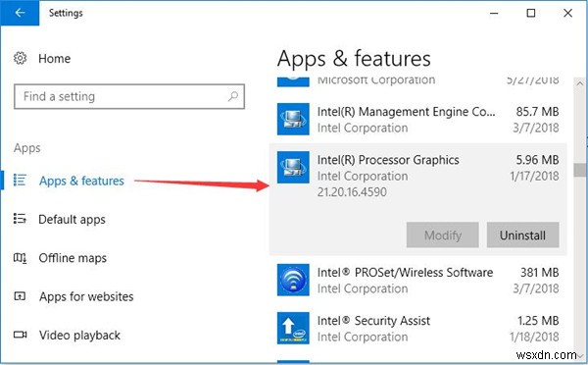Viewport: 588px width, 365px height.
Task: Maximize the Settings window
Action: pos(531,13)
